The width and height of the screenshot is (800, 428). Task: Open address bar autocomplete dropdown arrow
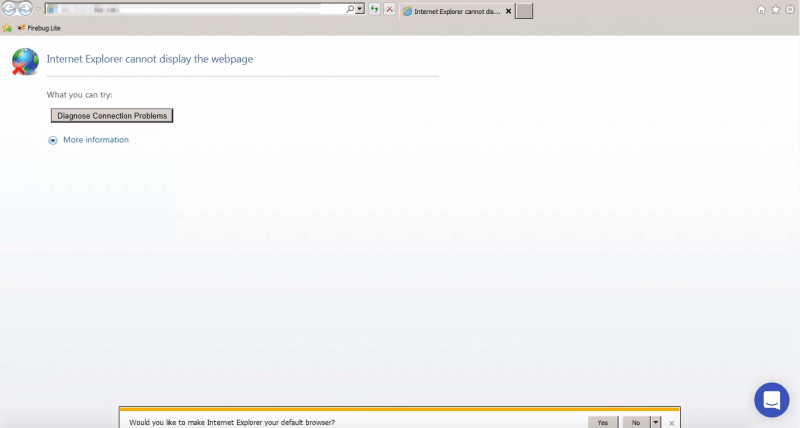pyautogui.click(x=360, y=9)
